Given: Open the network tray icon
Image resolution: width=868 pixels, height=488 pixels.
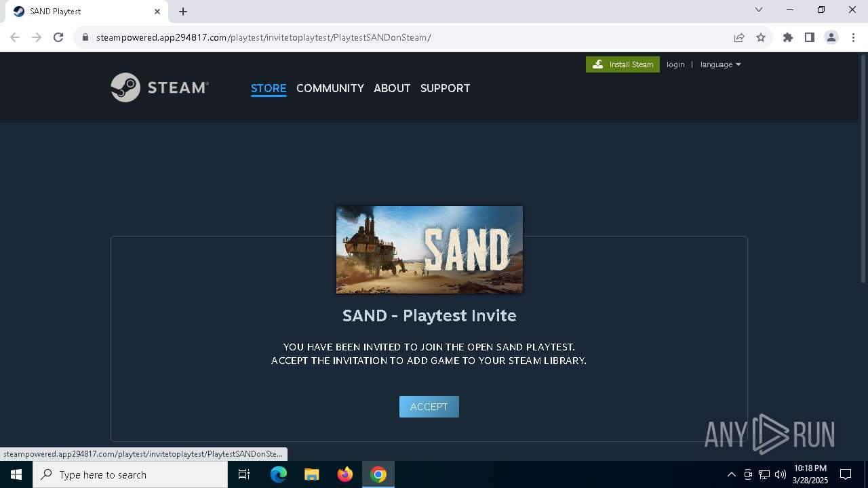Looking at the screenshot, I should click(764, 474).
